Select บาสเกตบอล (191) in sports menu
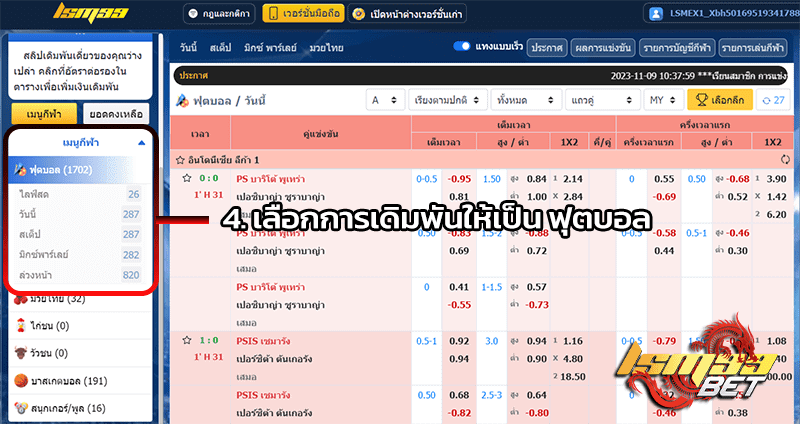 (80, 381)
